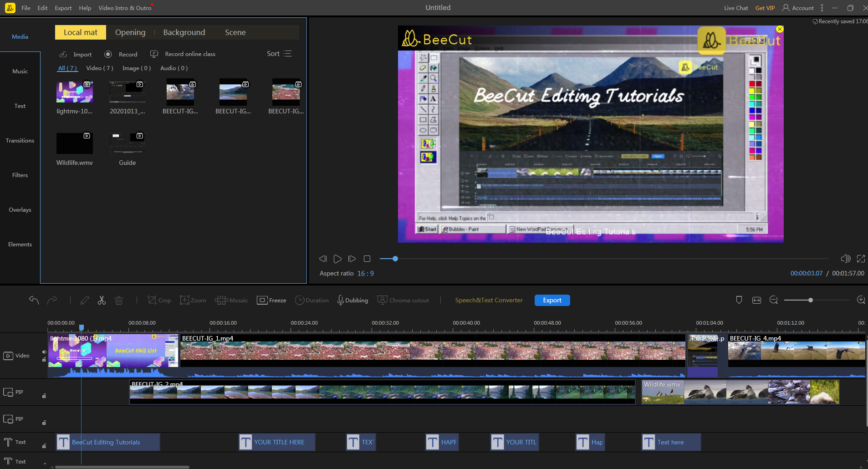Enter fullscreen preview

(861, 259)
